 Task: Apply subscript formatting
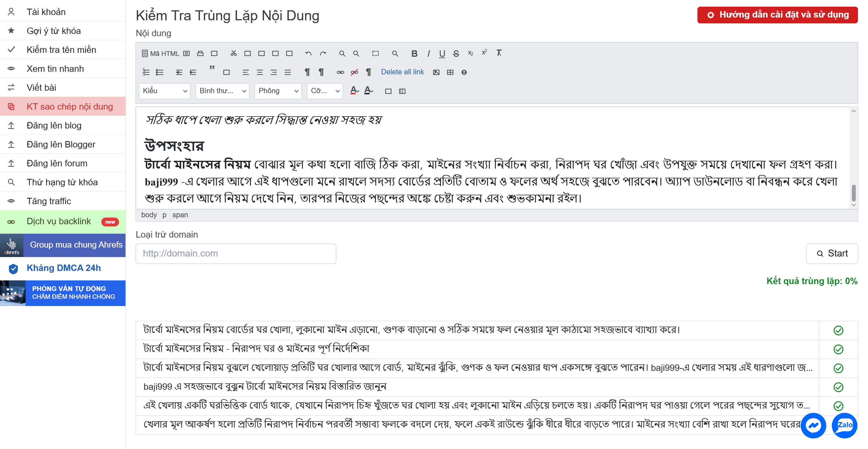470,53
